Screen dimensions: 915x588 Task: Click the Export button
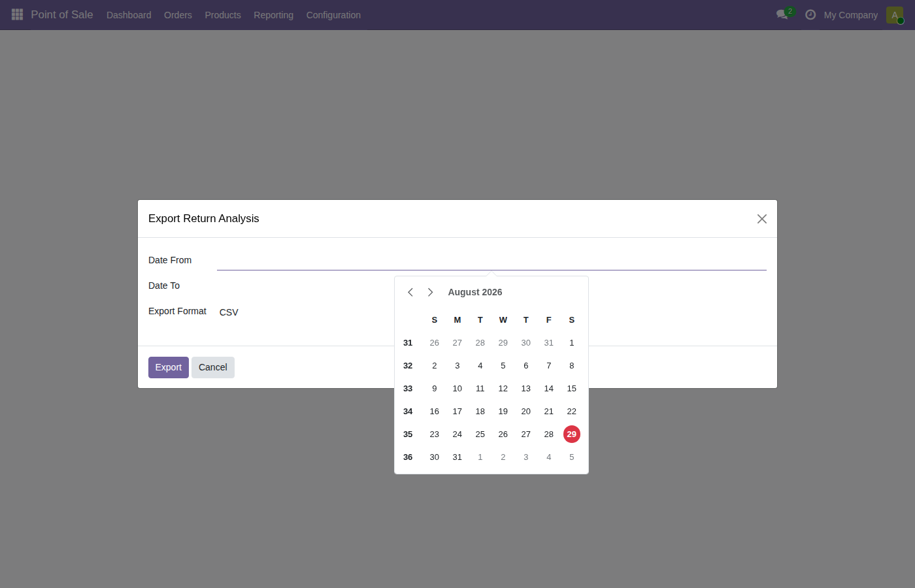(x=169, y=367)
